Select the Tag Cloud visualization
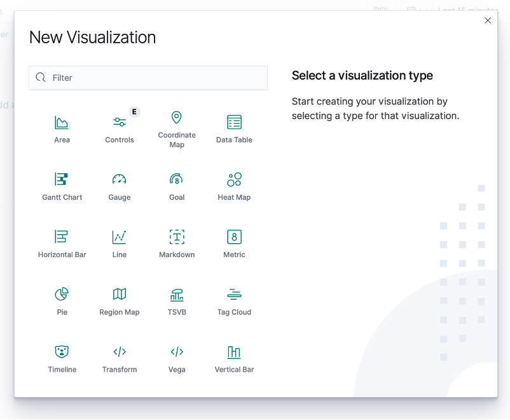The width and height of the screenshot is (510, 420). tap(234, 302)
